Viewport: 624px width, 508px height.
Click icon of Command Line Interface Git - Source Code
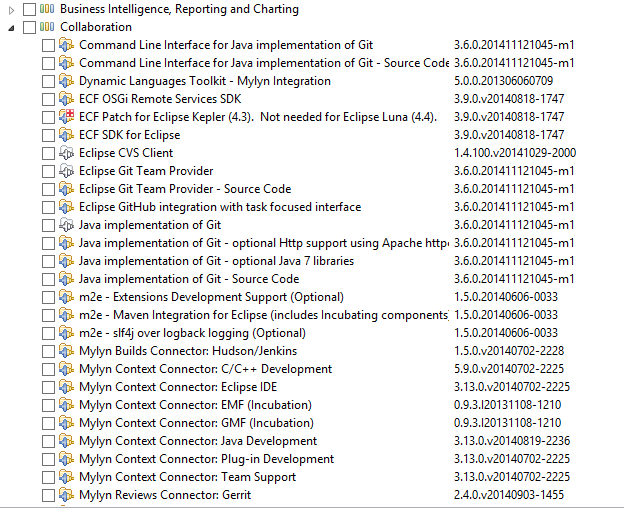[66, 62]
